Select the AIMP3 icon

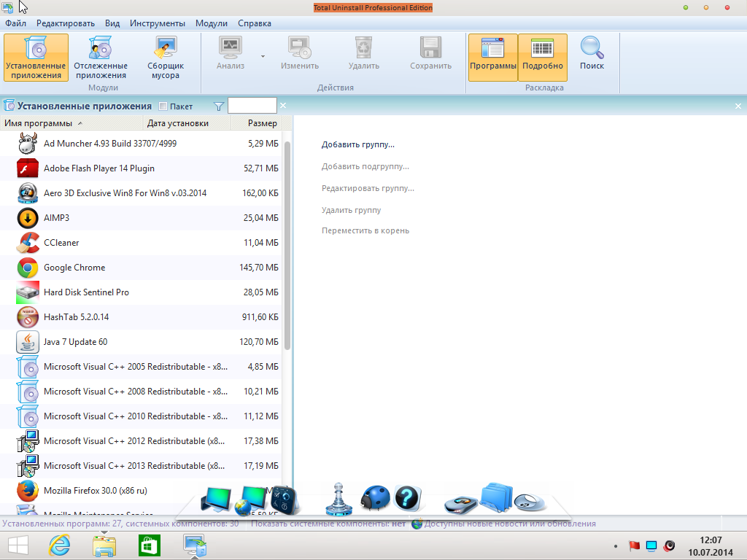[x=28, y=218]
